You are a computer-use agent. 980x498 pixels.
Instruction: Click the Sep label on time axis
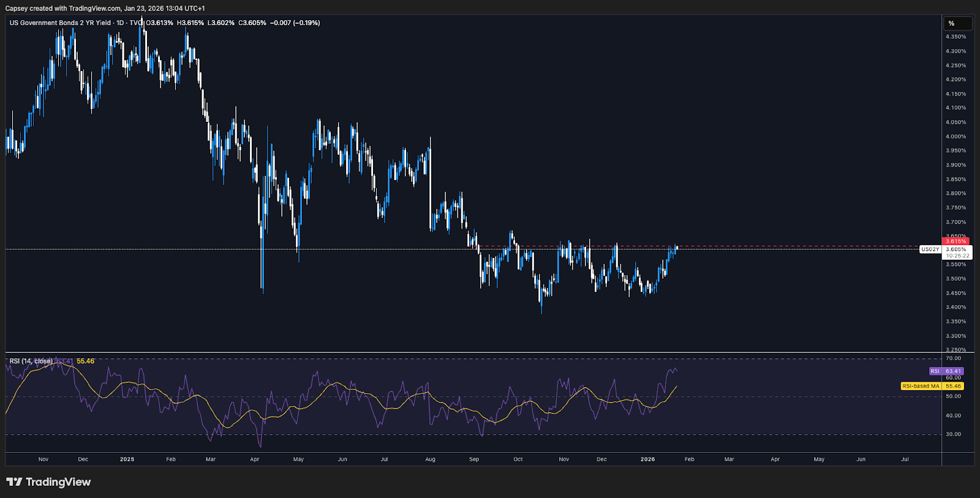click(474, 459)
